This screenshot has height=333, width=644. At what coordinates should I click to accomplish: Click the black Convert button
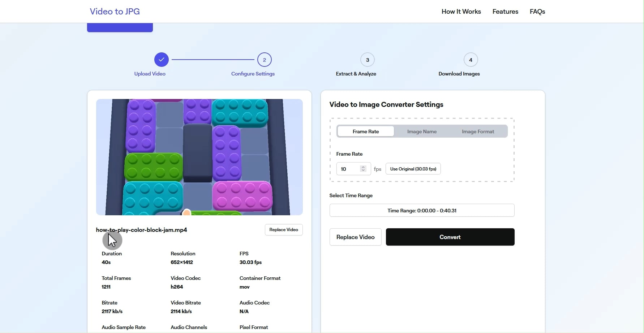450,237
